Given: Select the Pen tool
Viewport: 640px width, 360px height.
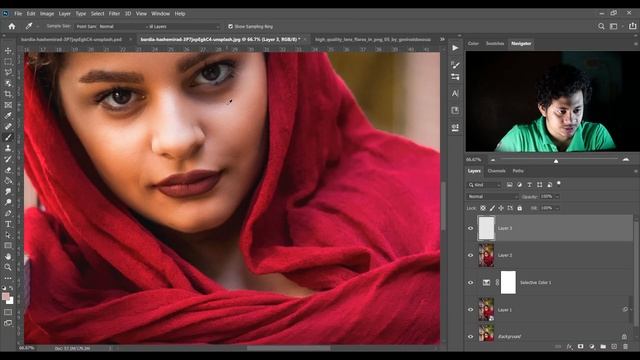Looking at the screenshot, I should (x=8, y=213).
